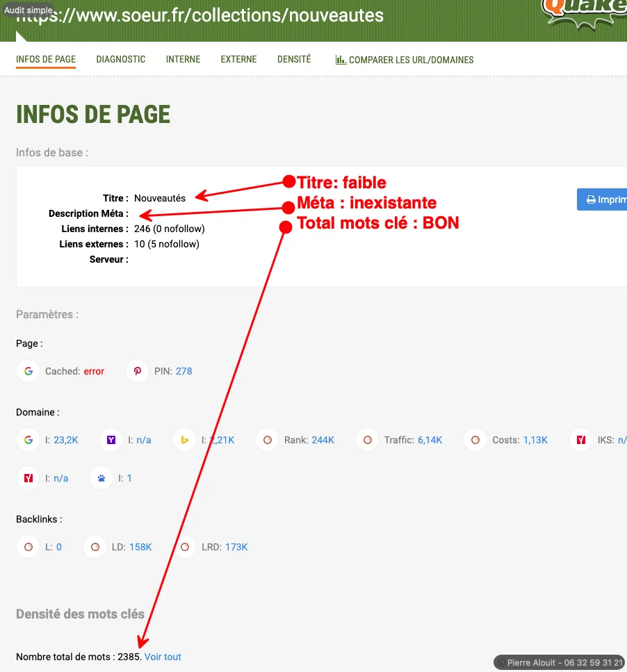Image resolution: width=627 pixels, height=672 pixels.
Task: Click the Bing index icon
Action: [x=185, y=440]
